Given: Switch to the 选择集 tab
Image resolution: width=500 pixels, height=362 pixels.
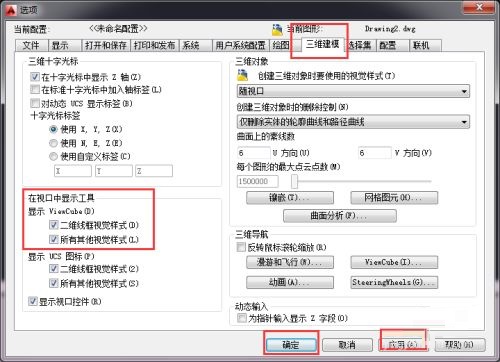Looking at the screenshot, I should pyautogui.click(x=360, y=45).
